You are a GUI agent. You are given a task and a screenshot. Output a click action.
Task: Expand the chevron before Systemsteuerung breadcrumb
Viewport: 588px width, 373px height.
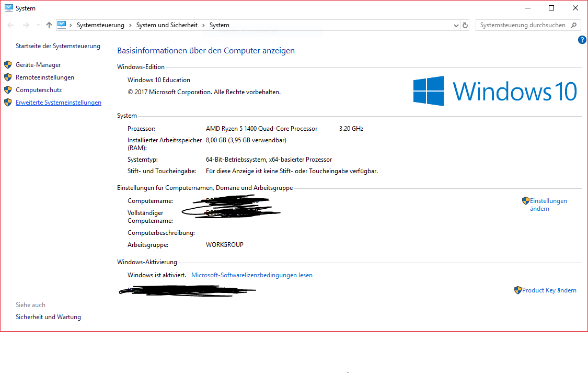point(71,25)
